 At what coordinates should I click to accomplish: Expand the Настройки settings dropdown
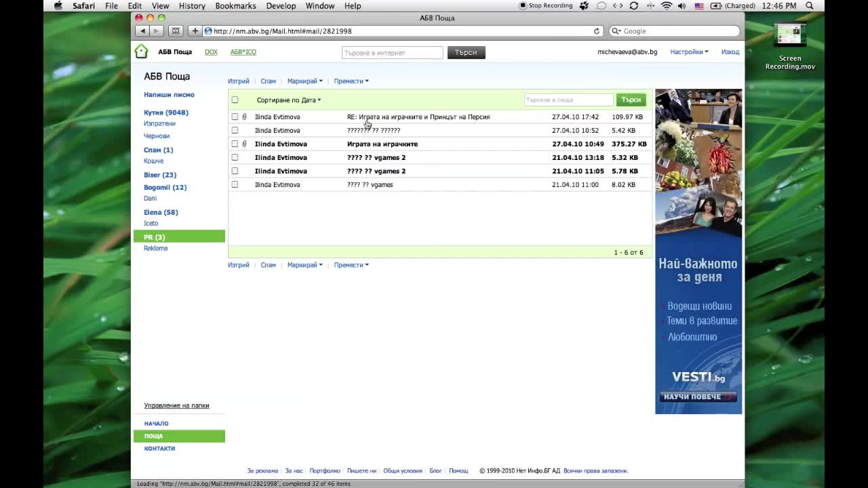(689, 52)
